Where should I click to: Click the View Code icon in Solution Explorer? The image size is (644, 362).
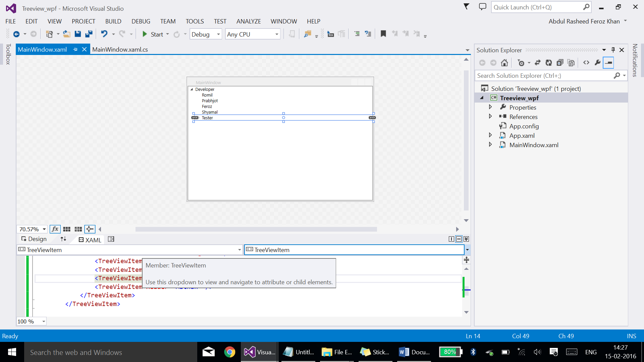coord(586,63)
